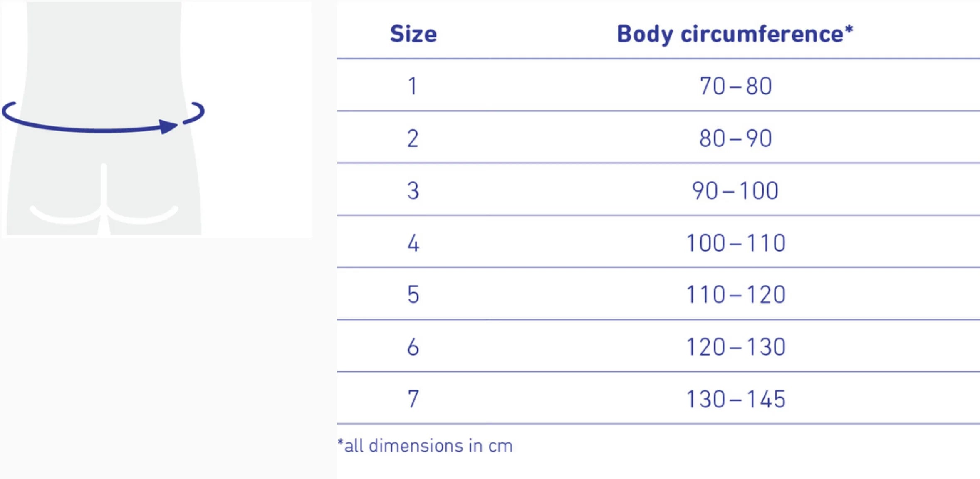
Task: Click the blue circumference arrow icon
Action: point(103,118)
